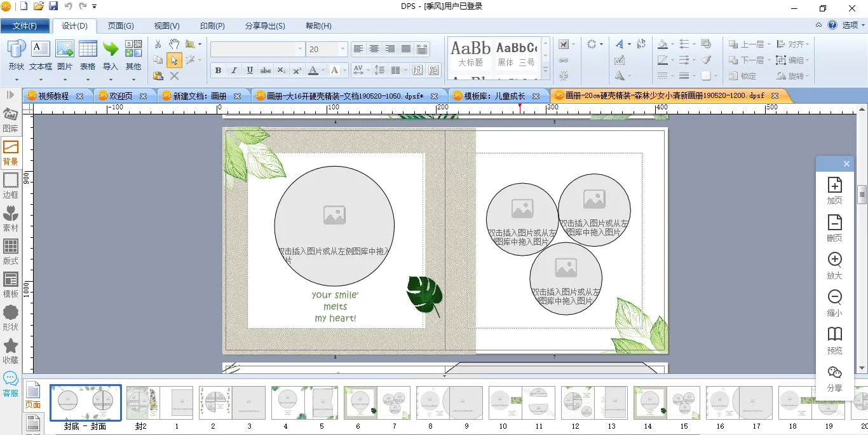
Task: Click the 锁定 lock button
Action: click(x=742, y=76)
